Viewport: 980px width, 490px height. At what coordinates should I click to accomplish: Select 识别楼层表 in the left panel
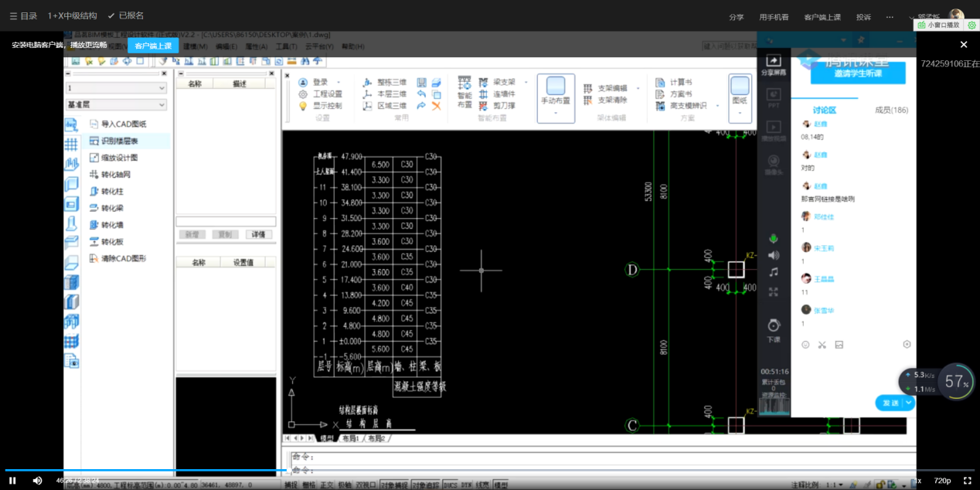(x=119, y=141)
